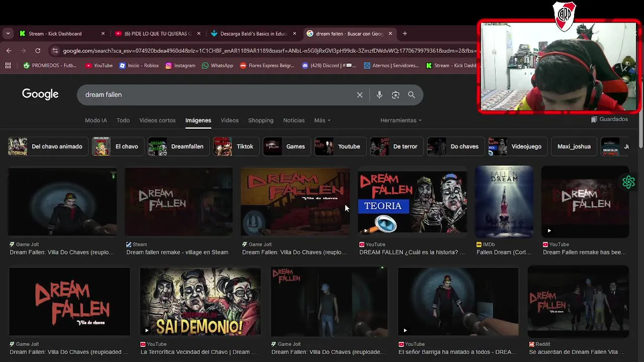The image size is (644, 362).
Task: Open DREAM FALLEN TEORIA YouTube thumbnail
Action: coord(412,202)
